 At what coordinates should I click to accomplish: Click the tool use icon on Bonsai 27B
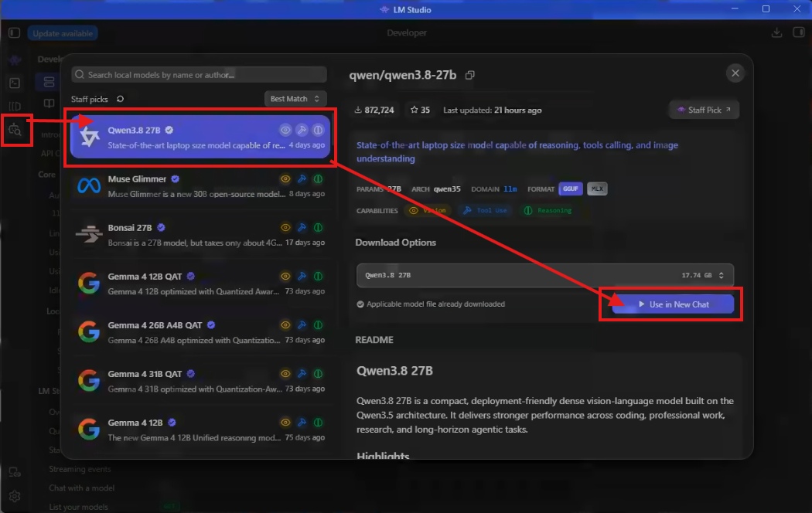coord(302,228)
